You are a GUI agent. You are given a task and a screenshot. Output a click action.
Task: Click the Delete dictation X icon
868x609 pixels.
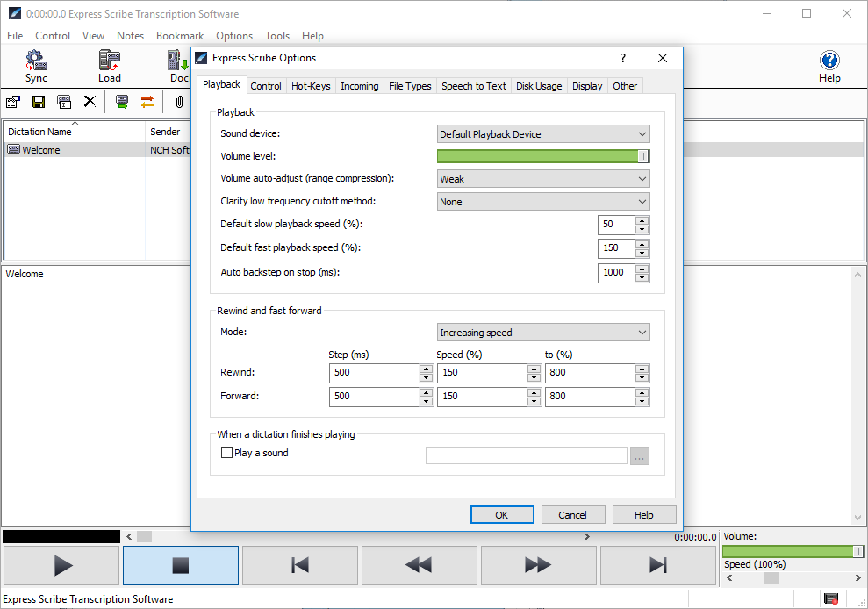[89, 102]
